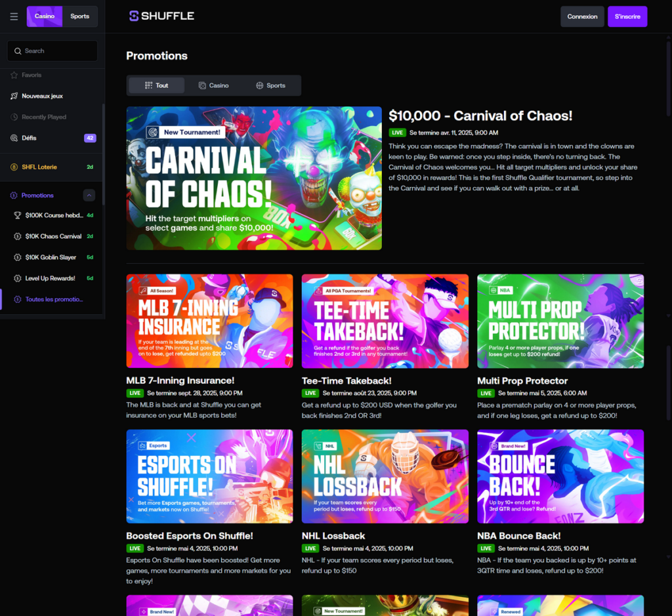The image size is (672, 616).
Task: Click the dice icon in the Casino filter
Action: (x=202, y=86)
